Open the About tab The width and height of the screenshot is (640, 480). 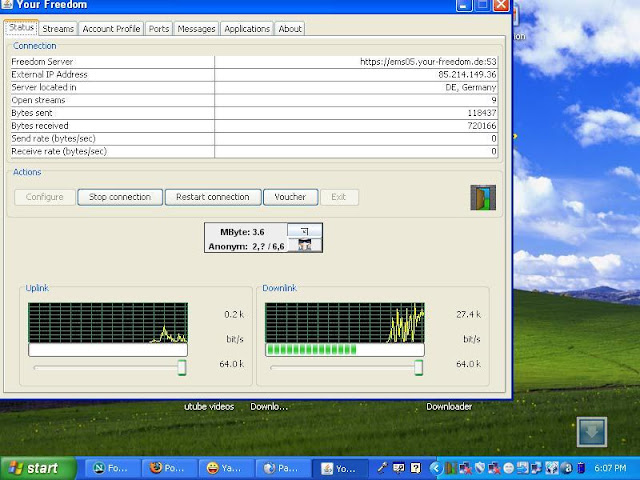pyautogui.click(x=290, y=29)
